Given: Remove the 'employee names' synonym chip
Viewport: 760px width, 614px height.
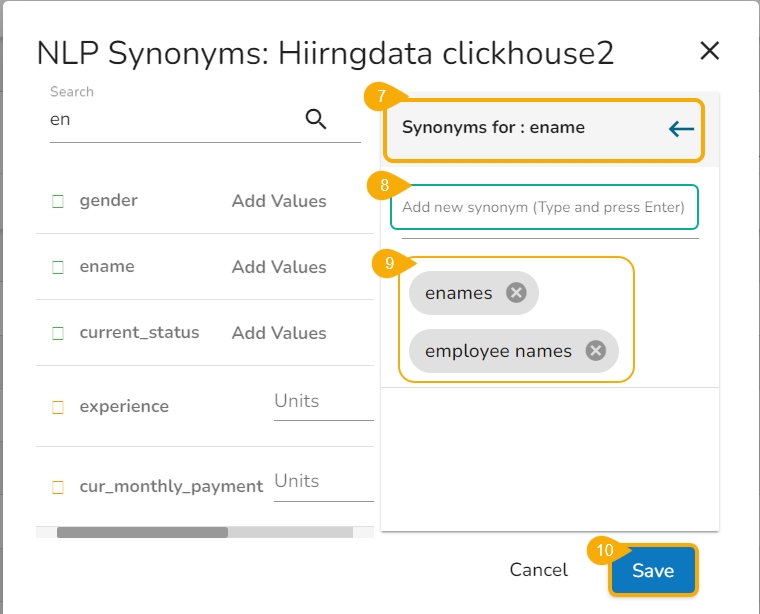Looking at the screenshot, I should pyautogui.click(x=596, y=351).
